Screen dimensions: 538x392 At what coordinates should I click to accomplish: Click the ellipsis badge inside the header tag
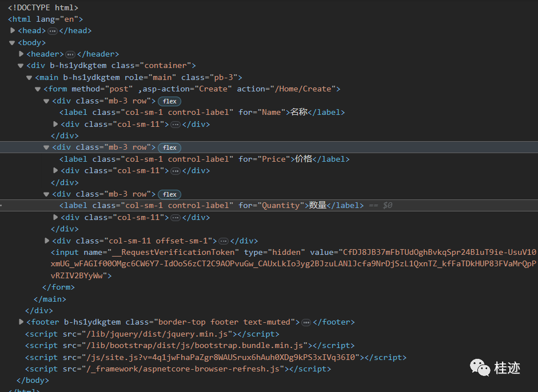70,54
